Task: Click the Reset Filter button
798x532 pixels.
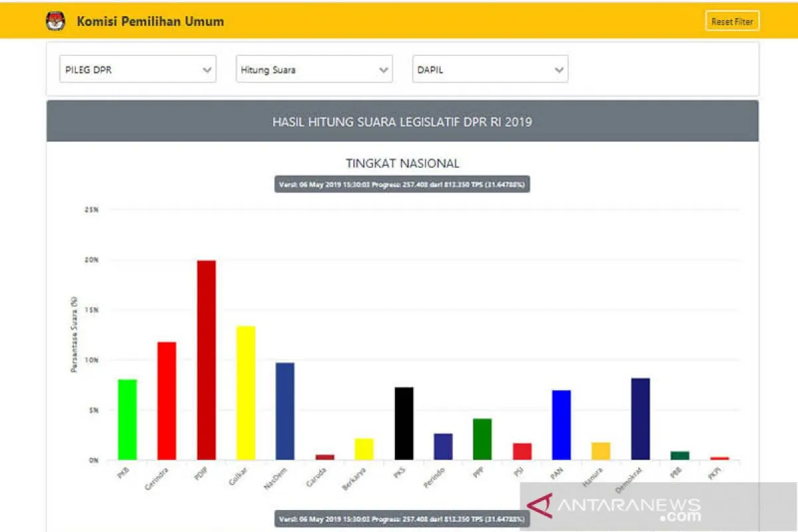Action: coord(731,21)
